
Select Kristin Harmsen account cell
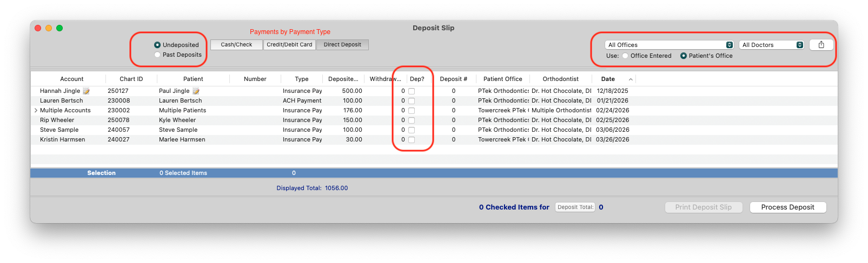[x=62, y=140]
